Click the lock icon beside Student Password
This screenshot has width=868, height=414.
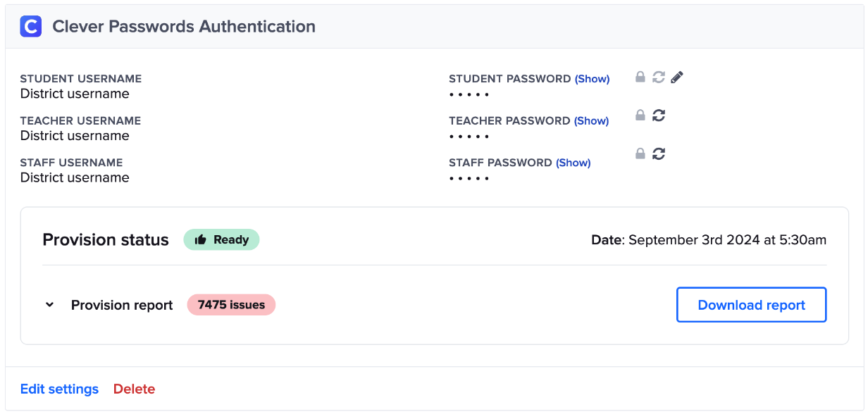(640, 76)
